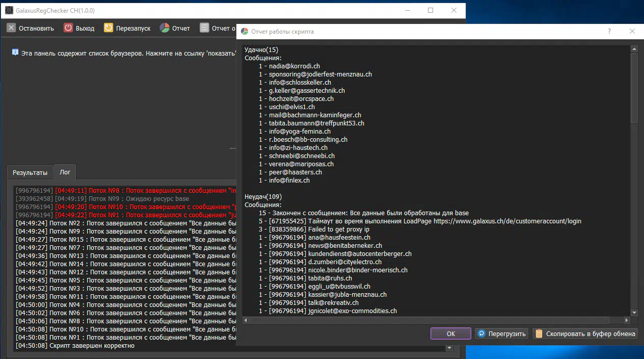The image size is (644, 359).
Task: Click the Перезапуск restart icon
Action: [x=109, y=28]
